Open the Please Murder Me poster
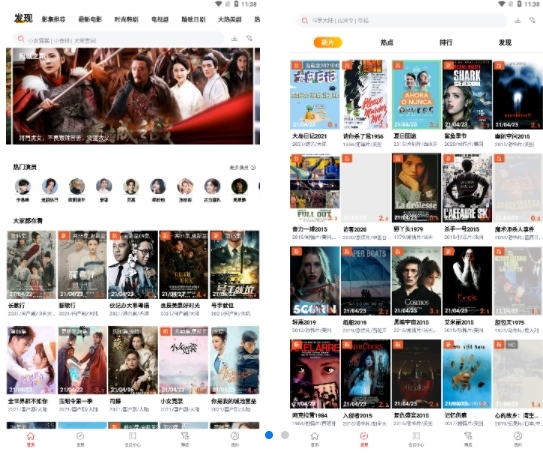 coord(366,95)
